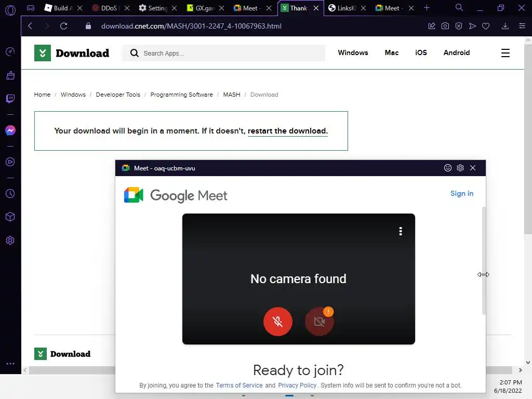Open CNET hamburger menu

pos(505,53)
